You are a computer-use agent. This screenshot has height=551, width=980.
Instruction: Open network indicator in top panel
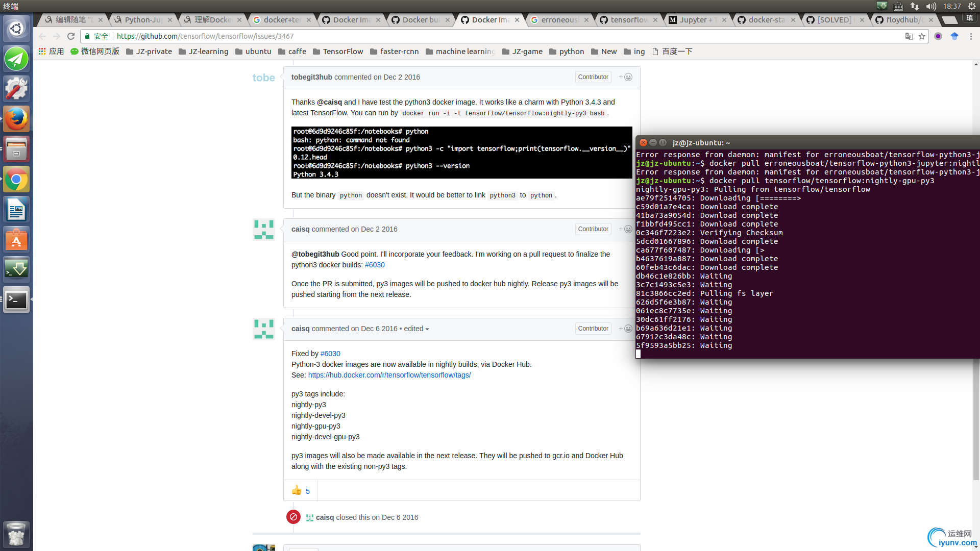[915, 6]
